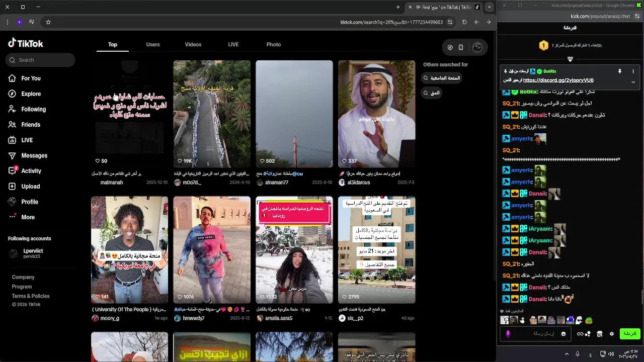The height and width of the screenshot is (362, 644).
Task: Open Chrome tab search dropdown
Action: (489, 7)
